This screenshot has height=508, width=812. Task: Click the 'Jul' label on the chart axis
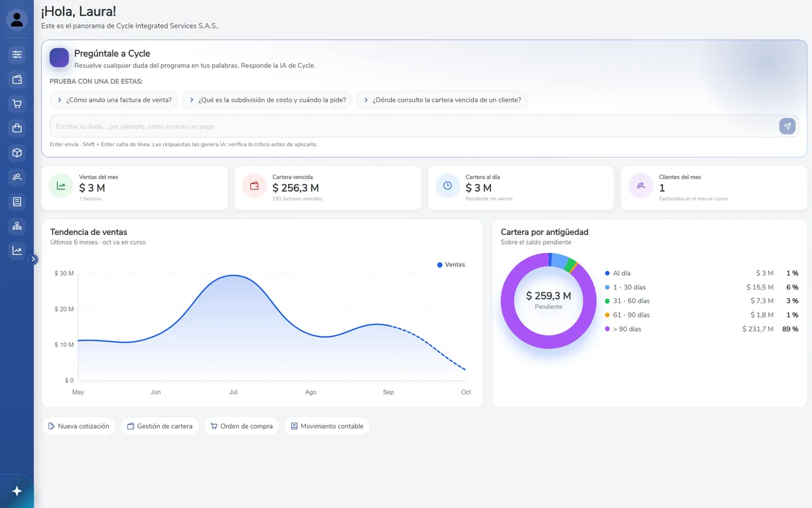pyautogui.click(x=233, y=392)
